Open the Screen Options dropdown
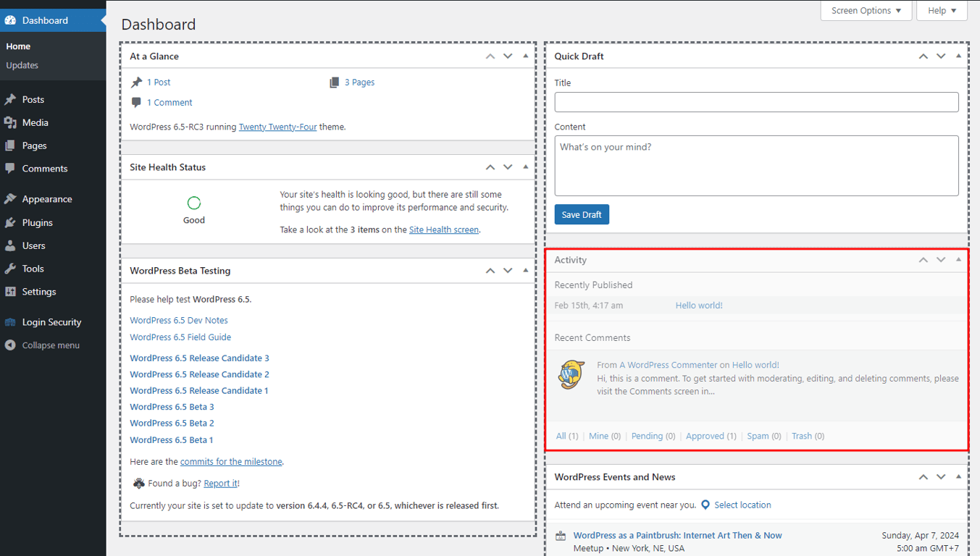980x556 pixels. (x=865, y=10)
